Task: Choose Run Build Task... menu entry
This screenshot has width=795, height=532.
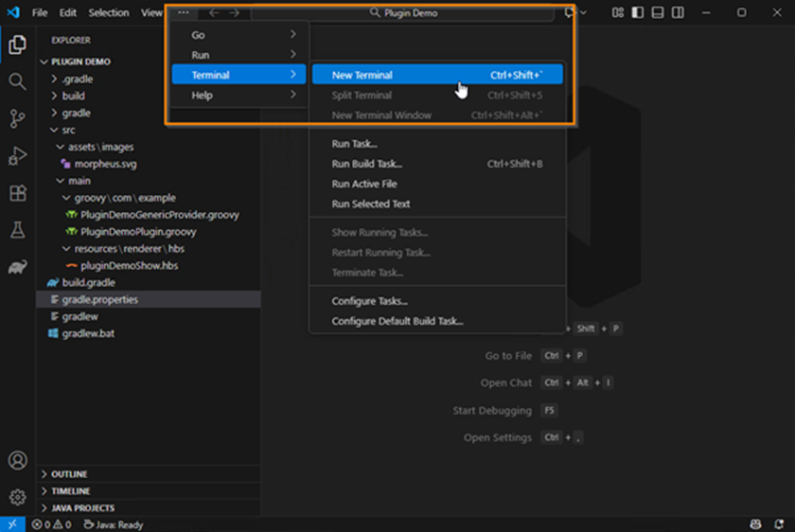Action: [437, 164]
